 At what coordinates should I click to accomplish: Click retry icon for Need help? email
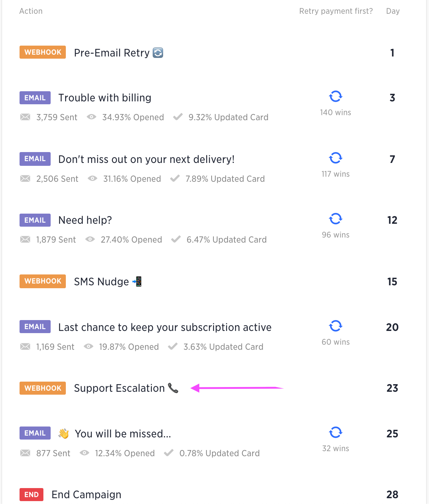pos(336,219)
